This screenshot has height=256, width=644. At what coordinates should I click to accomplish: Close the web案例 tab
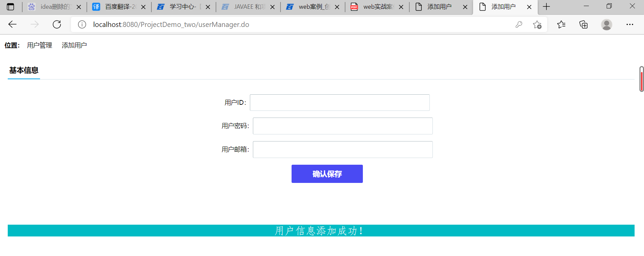(337, 7)
